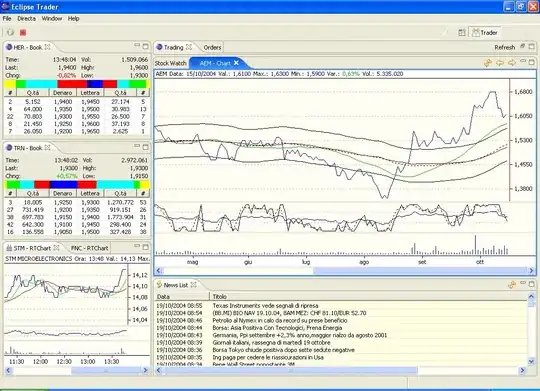Click the yellow forward arrow above chart
Image resolution: width=540 pixels, height=391 pixels.
click(x=512, y=63)
